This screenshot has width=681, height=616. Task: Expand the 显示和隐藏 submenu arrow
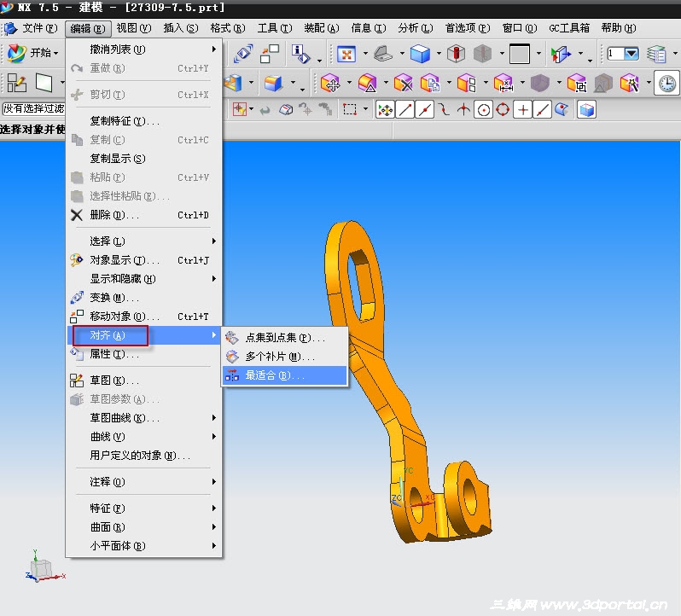click(214, 278)
